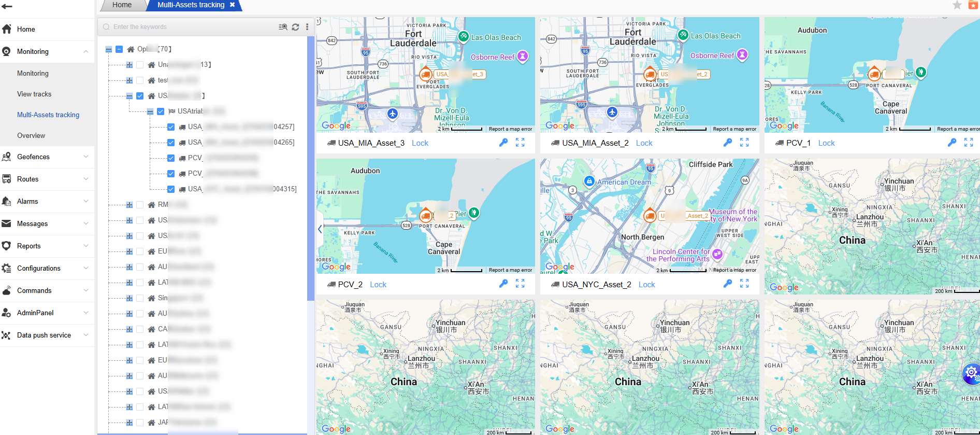Uncheck the USAtrial group checkbox

(161, 111)
